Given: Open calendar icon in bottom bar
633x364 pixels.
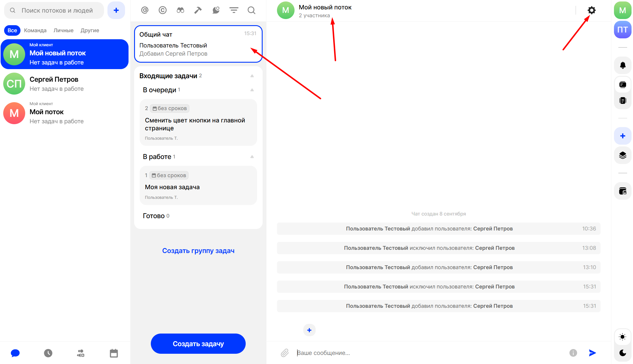Looking at the screenshot, I should click(x=114, y=353).
